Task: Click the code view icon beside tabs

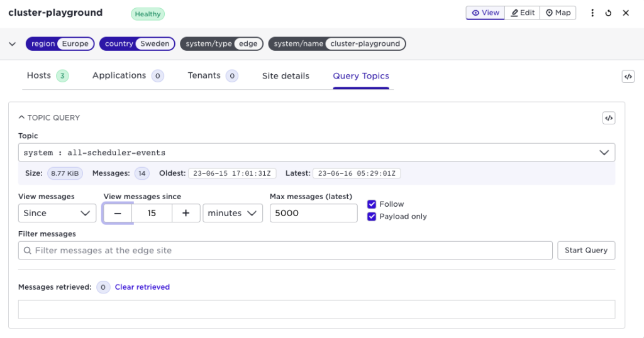Action: tap(628, 77)
